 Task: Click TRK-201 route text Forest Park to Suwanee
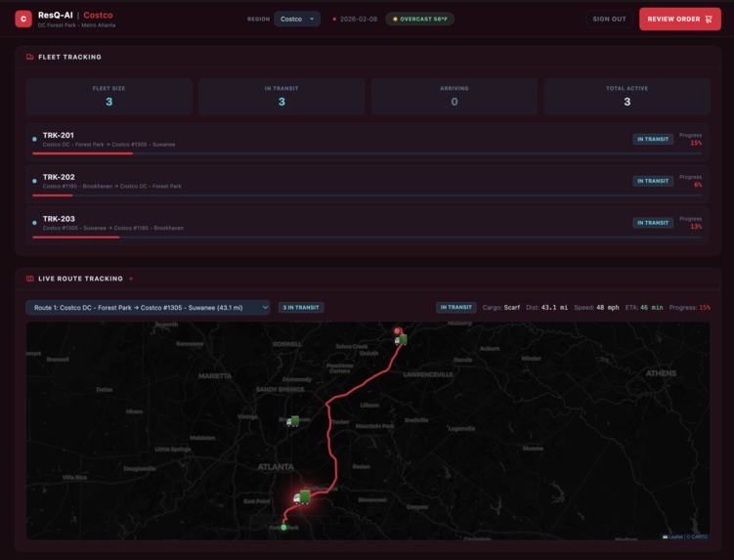108,145
